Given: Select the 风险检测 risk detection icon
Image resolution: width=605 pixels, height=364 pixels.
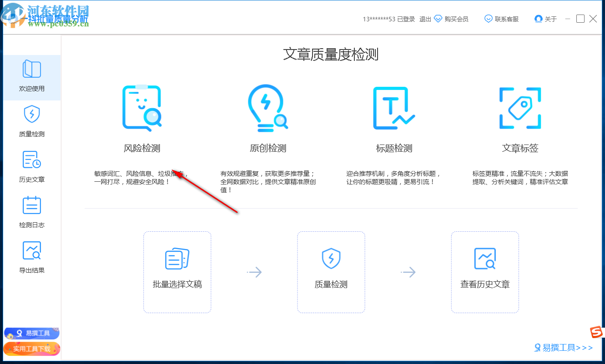Looking at the screenshot, I should point(143,108).
